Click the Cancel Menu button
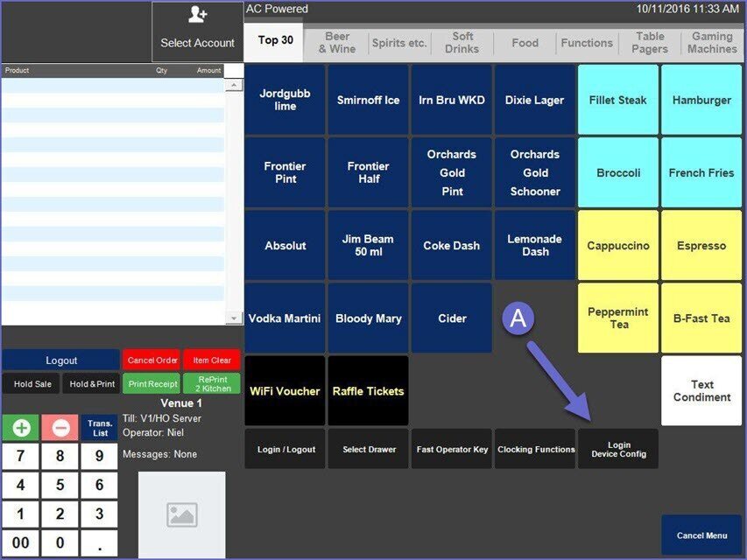The height and width of the screenshot is (560, 747). coord(701,535)
